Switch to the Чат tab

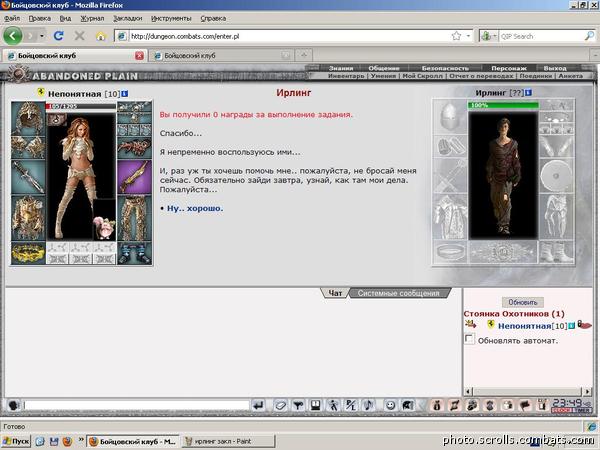[335, 293]
